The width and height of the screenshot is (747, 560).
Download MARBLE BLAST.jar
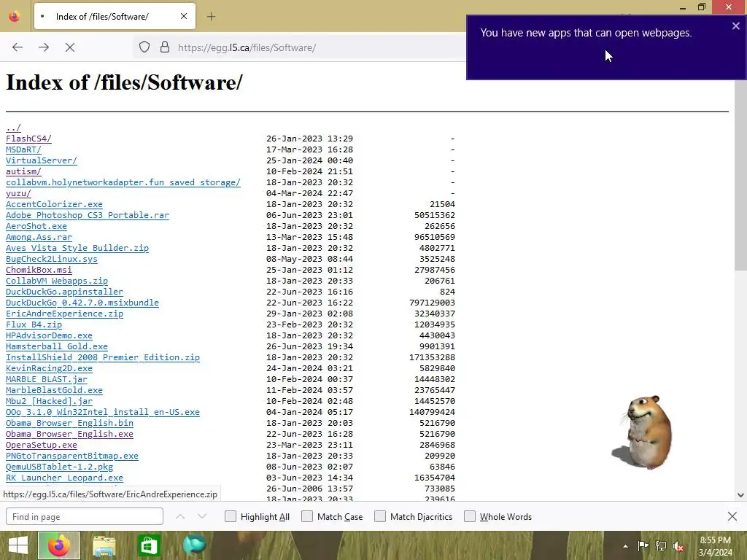coord(47,379)
